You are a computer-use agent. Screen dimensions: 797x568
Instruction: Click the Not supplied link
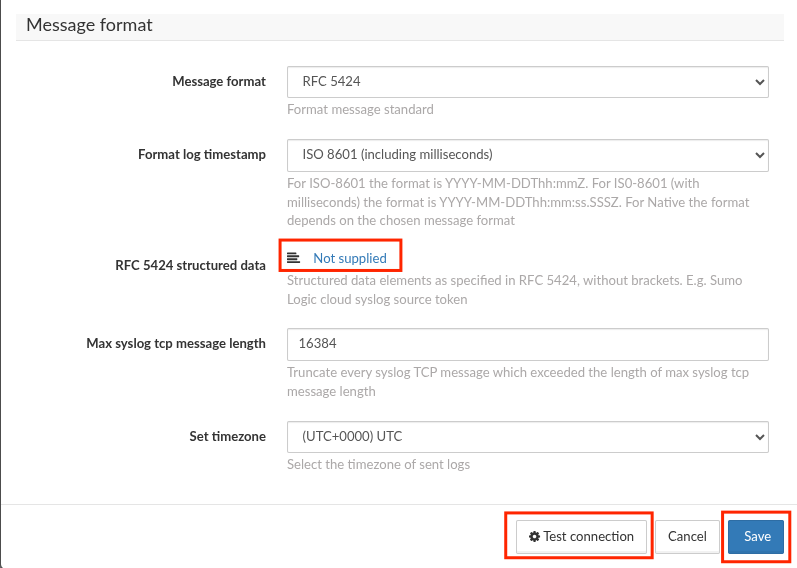(350, 258)
